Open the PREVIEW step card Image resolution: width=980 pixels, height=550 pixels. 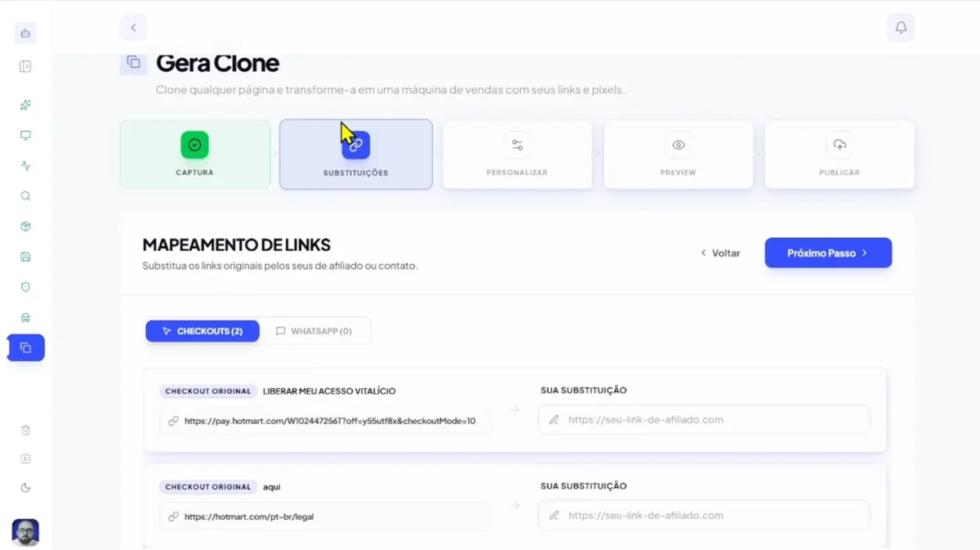678,154
